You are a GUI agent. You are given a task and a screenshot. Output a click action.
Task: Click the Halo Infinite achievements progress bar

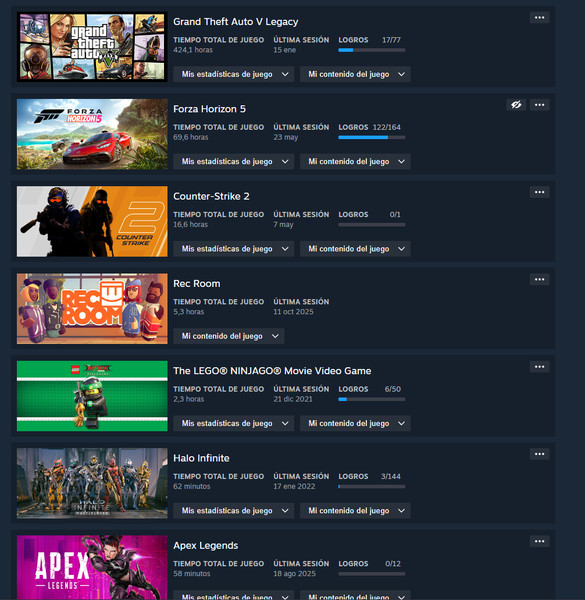click(x=372, y=486)
